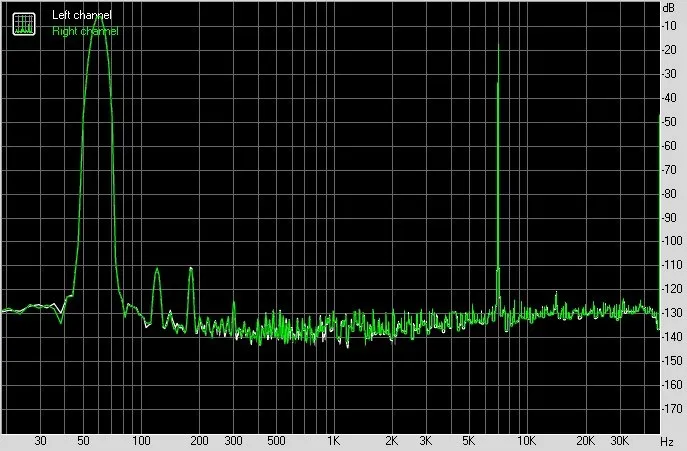Click the 300 Hz frequency label

(x=234, y=440)
